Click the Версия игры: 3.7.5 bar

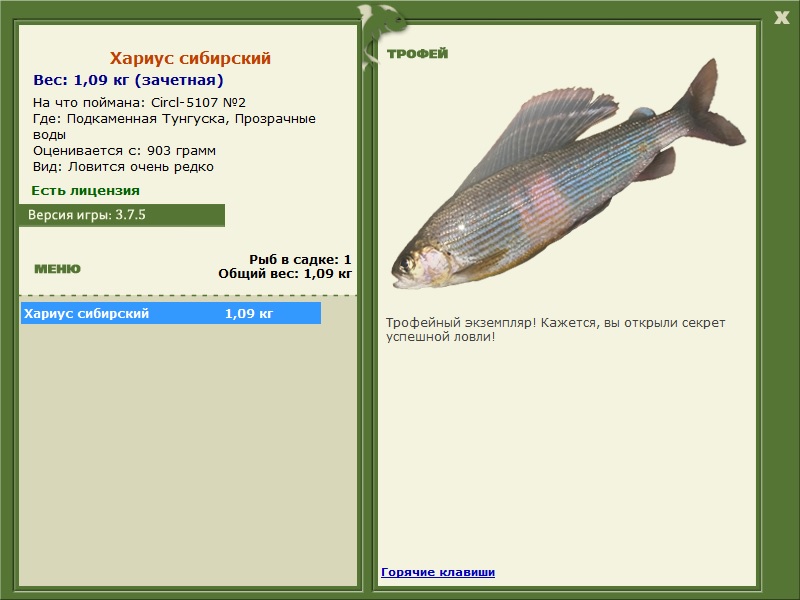[122, 215]
